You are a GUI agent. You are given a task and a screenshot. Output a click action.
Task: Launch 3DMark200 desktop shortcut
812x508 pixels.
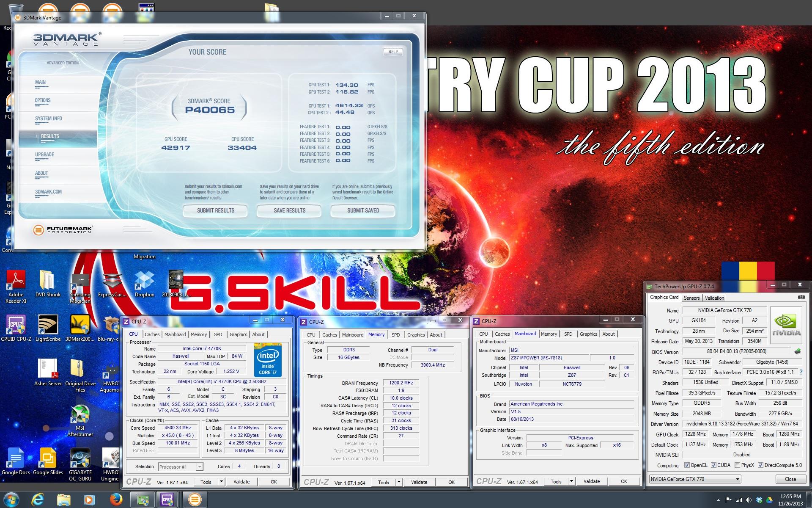[x=80, y=329]
